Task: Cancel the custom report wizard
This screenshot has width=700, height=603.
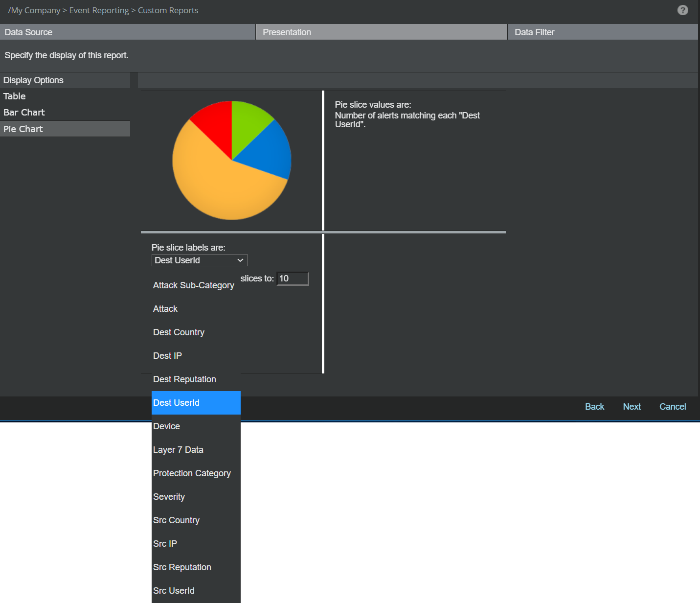Action: (x=673, y=407)
